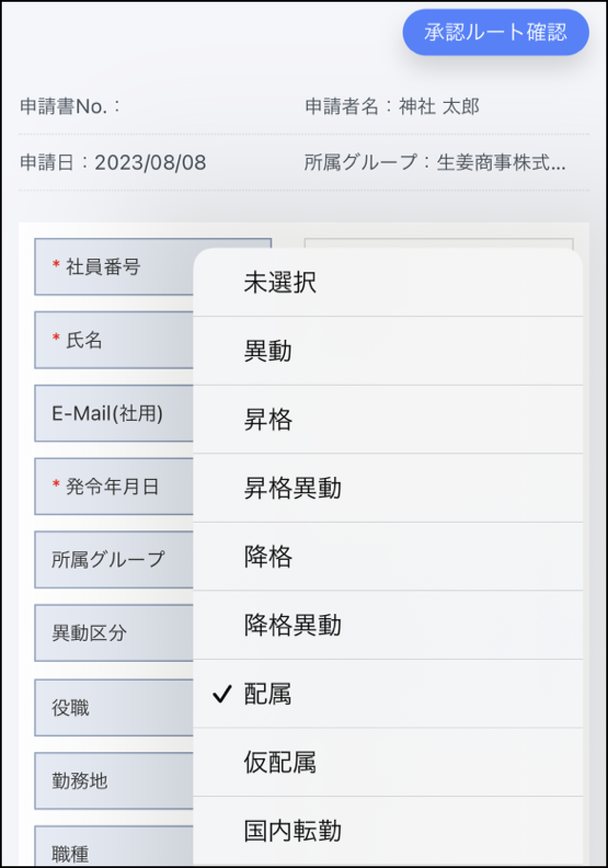
Task: Choose the 国内転勤 option
Action: tap(292, 831)
